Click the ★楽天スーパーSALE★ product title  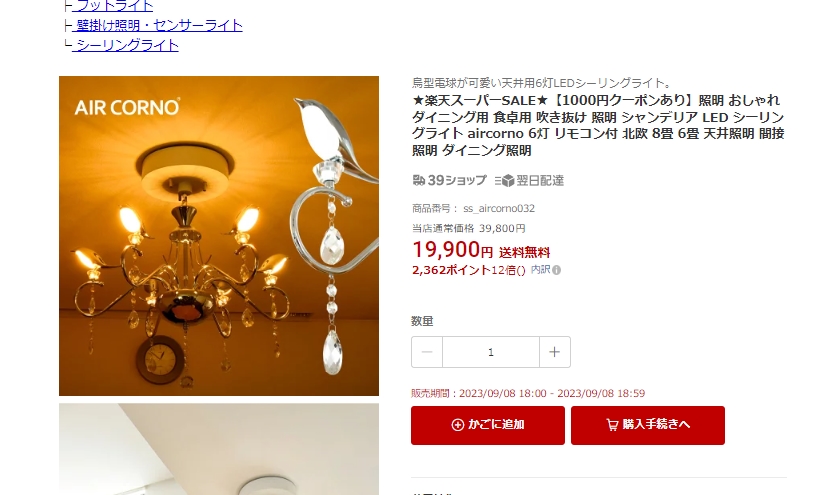pyautogui.click(x=598, y=125)
